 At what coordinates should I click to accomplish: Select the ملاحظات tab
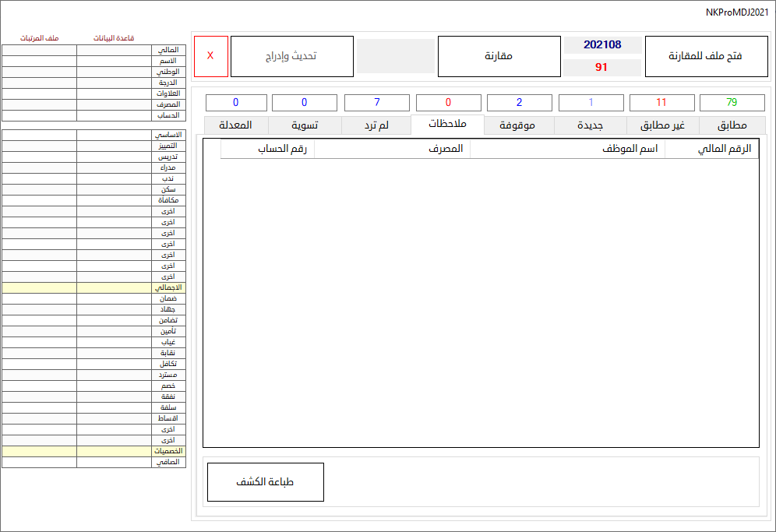click(447, 124)
